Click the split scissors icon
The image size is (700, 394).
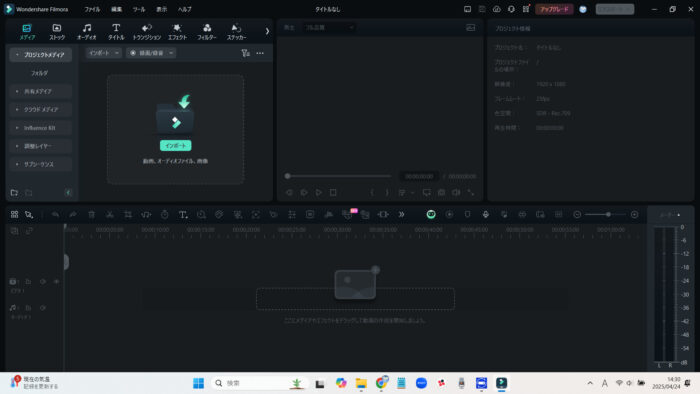(x=110, y=215)
